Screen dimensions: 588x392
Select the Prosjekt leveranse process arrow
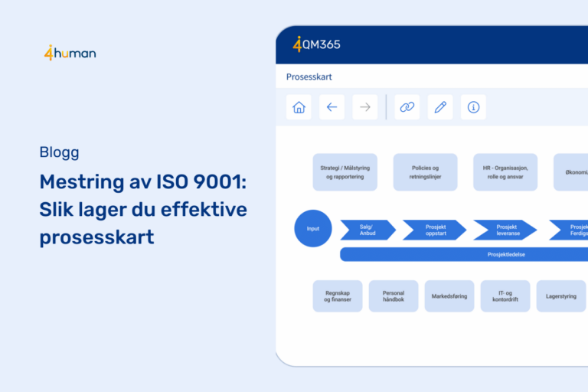coord(506,230)
